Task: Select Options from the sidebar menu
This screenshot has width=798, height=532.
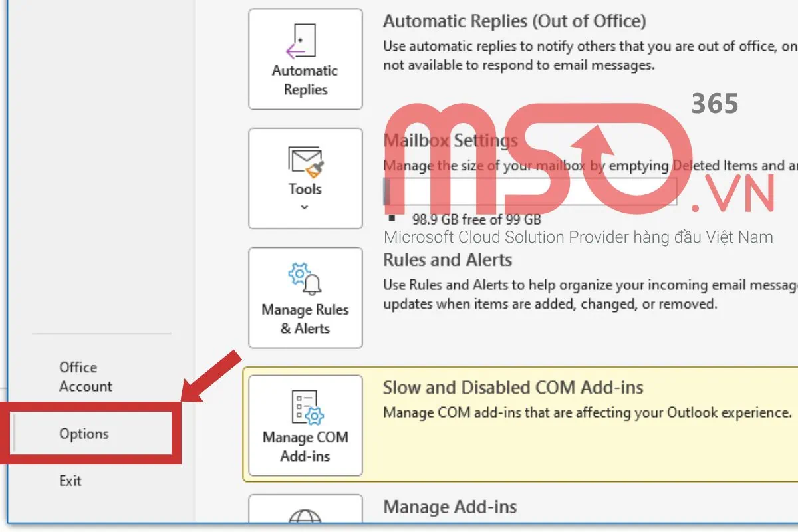Action: click(83, 434)
